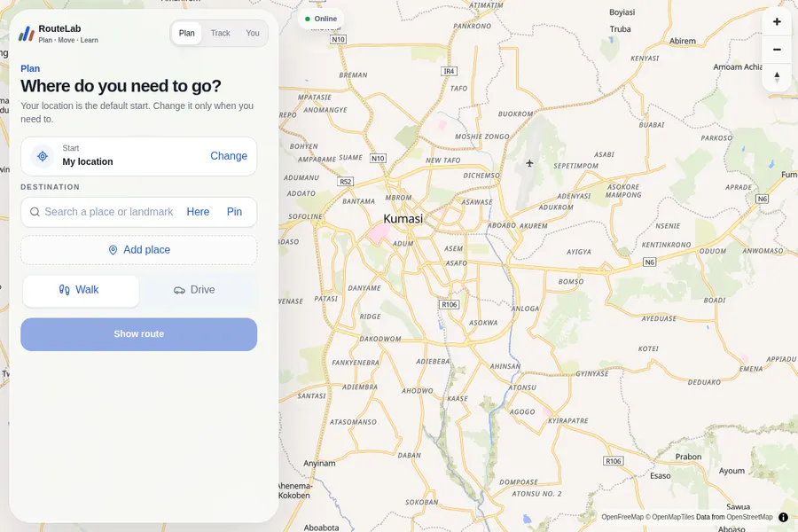Change the start location

coord(229,156)
